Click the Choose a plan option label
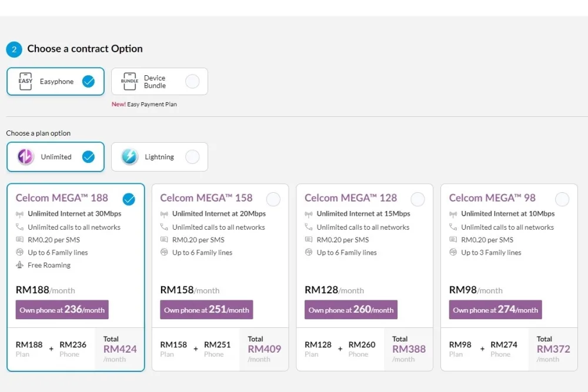The image size is (588, 392). (38, 133)
